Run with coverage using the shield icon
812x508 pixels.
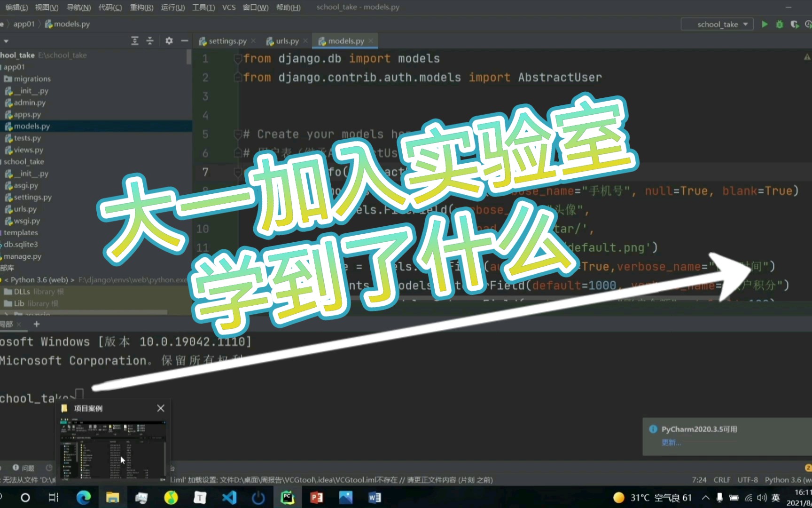click(x=795, y=24)
